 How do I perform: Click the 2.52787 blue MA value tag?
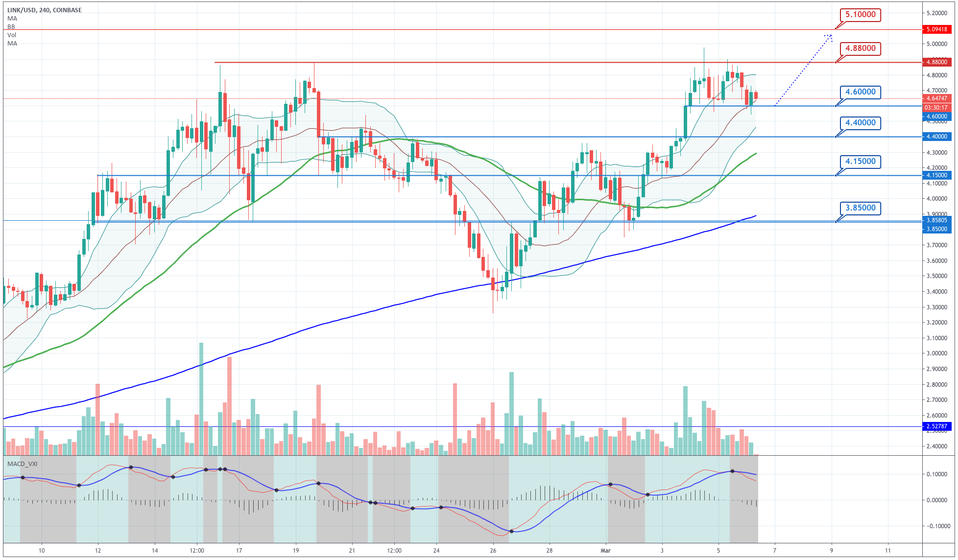(937, 426)
